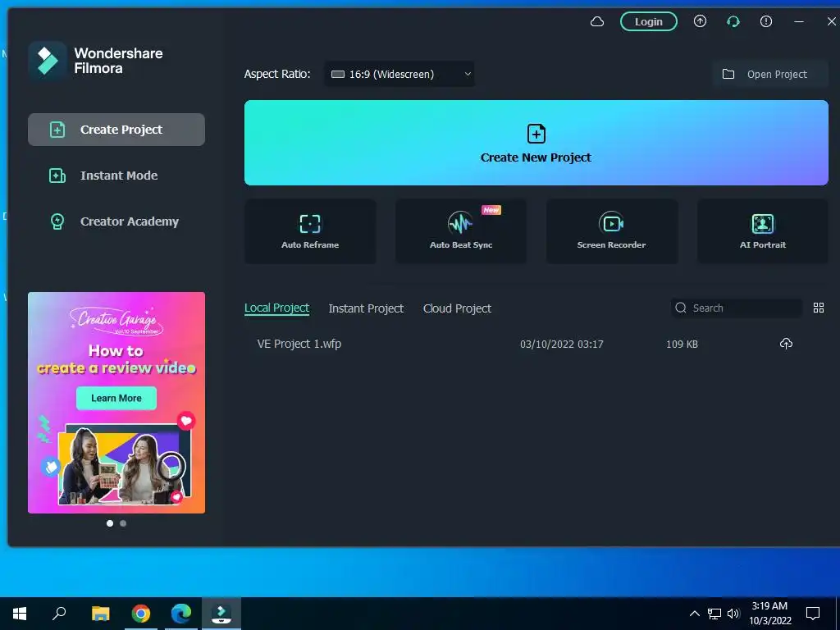
Task: Click the taskbar search magnifier
Action: point(59,614)
